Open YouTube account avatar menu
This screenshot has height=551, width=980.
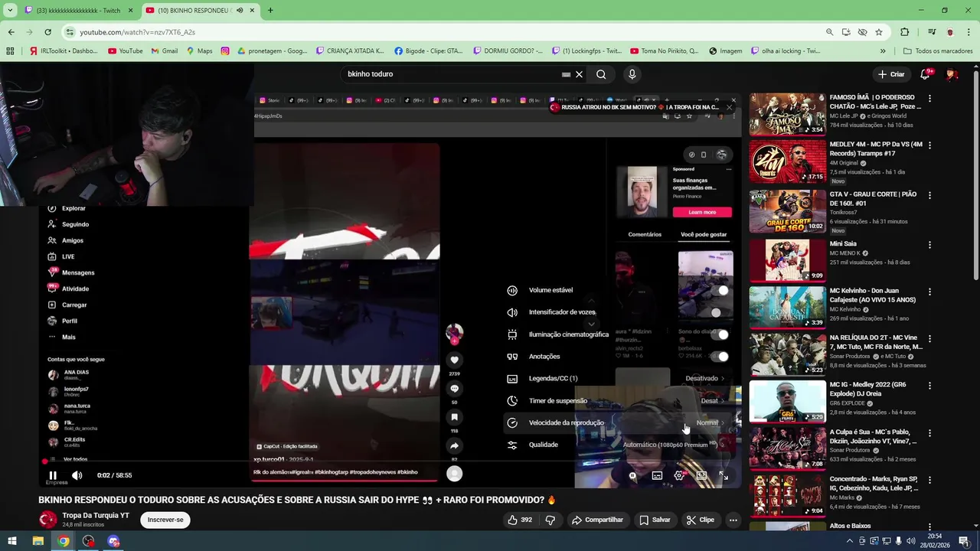pos(952,74)
